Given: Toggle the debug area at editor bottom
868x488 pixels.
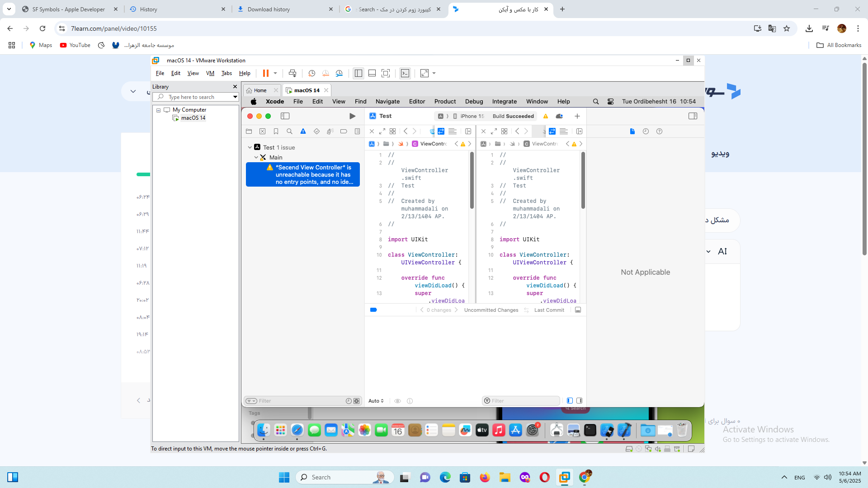Looking at the screenshot, I should pos(578,310).
